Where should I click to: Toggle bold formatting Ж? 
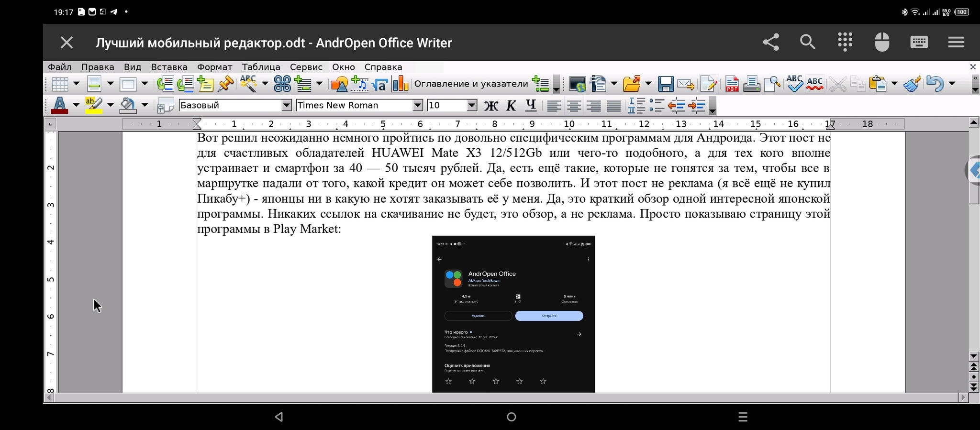pos(491,105)
